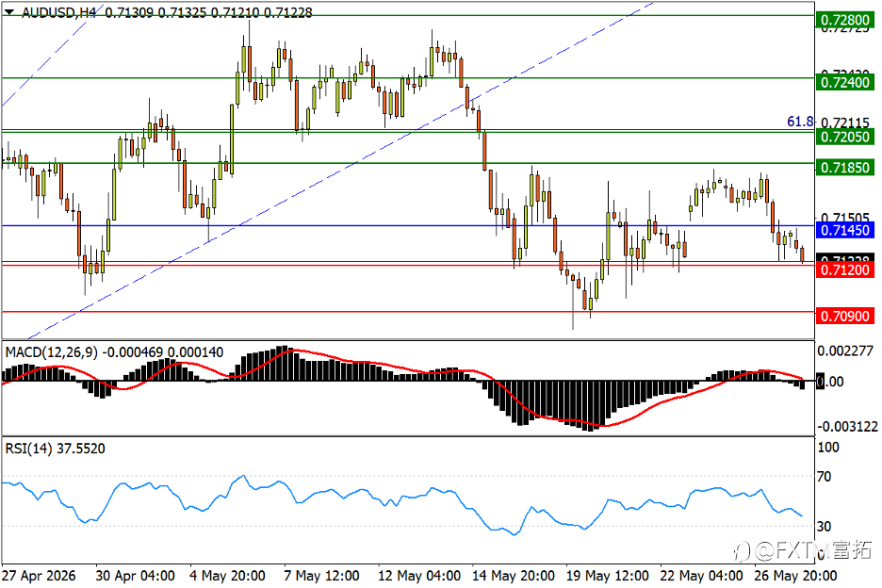Select the 0.72800 green price label
This screenshot has height=588, width=882.
pyautogui.click(x=845, y=20)
